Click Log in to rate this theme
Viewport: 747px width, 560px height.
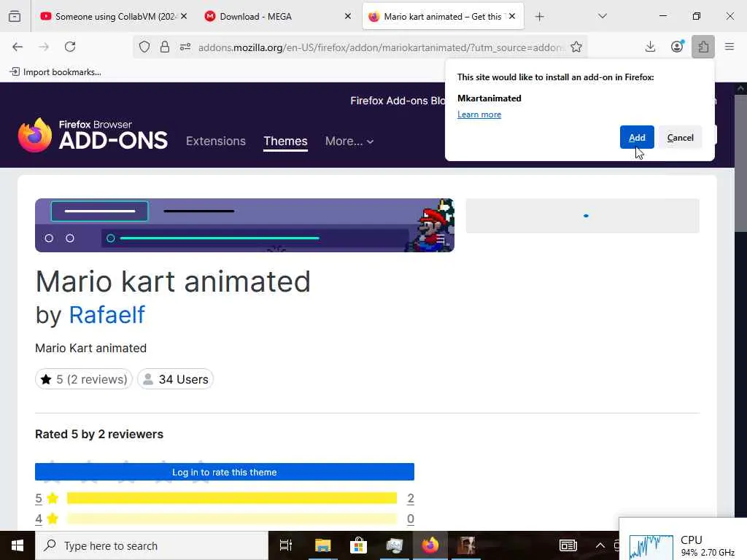pyautogui.click(x=225, y=472)
